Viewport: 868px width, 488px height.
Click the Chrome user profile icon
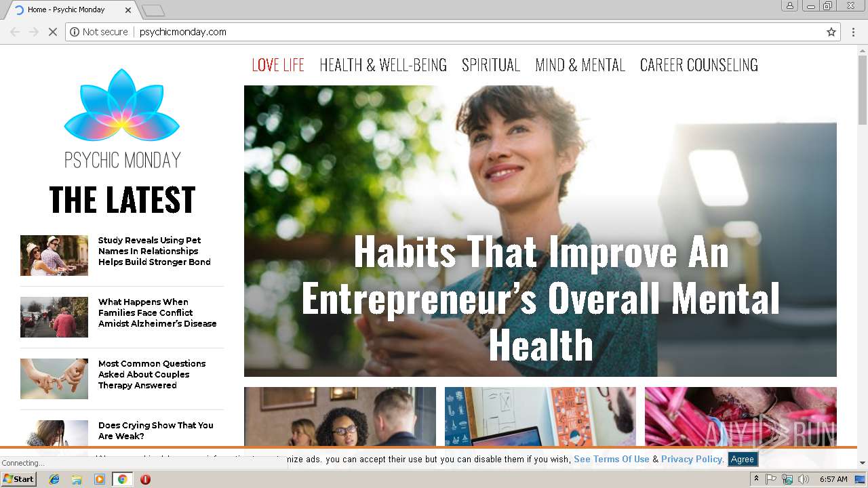[790, 5]
